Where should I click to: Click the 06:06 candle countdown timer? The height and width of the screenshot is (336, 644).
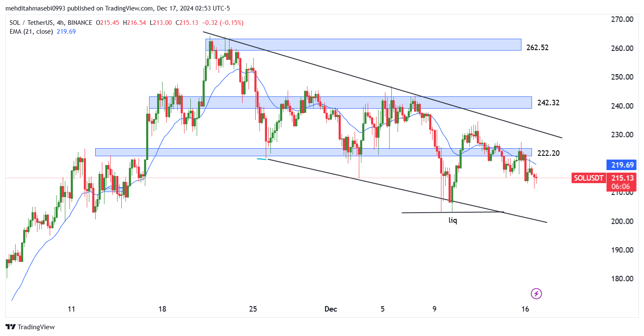(x=621, y=187)
